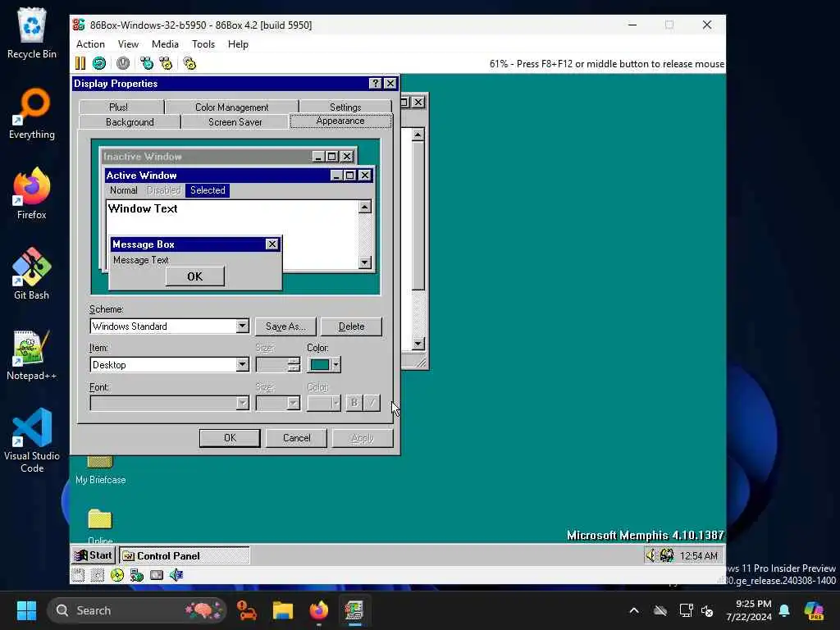Click the Message Box OK button in preview
This screenshot has height=630, width=840.
click(195, 276)
